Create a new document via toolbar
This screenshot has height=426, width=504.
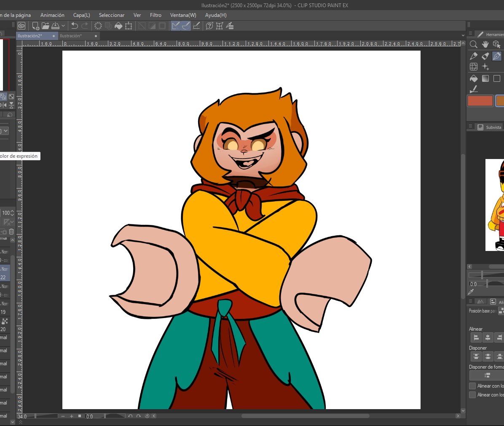pyautogui.click(x=35, y=26)
